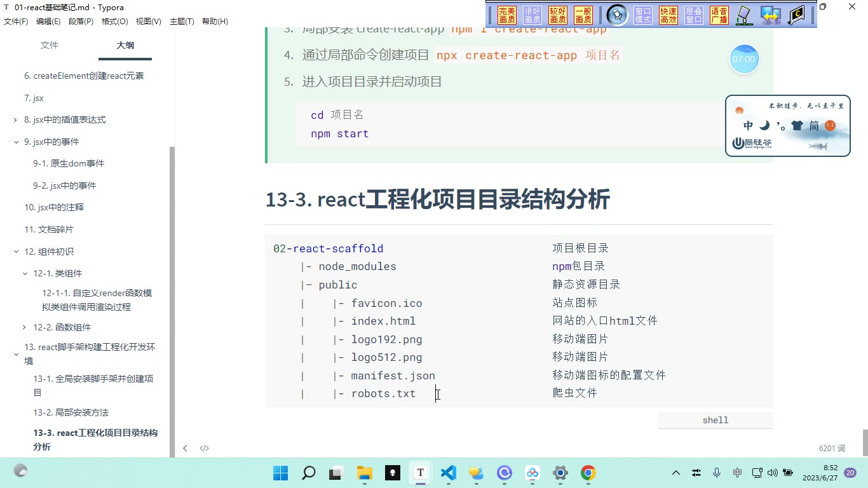This screenshot has height=488, width=868.
Task: Jump to outline heading 6. createElement创建react元素
Action: pos(84,76)
